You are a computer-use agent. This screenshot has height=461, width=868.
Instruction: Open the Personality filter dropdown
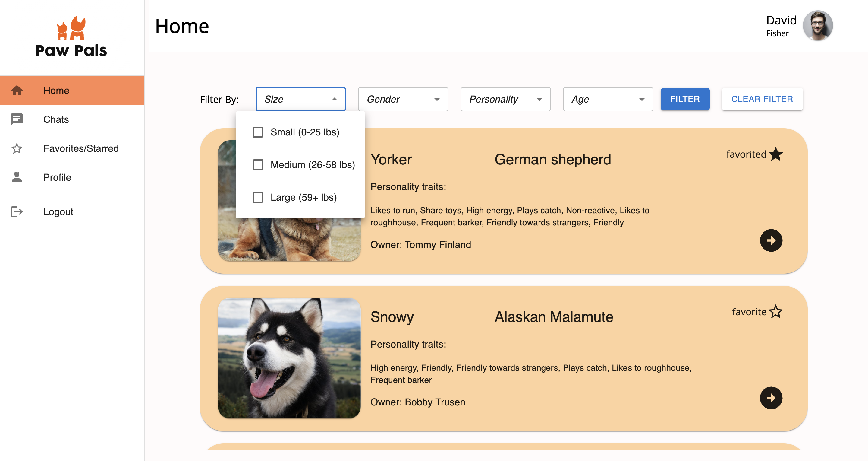pyautogui.click(x=505, y=99)
